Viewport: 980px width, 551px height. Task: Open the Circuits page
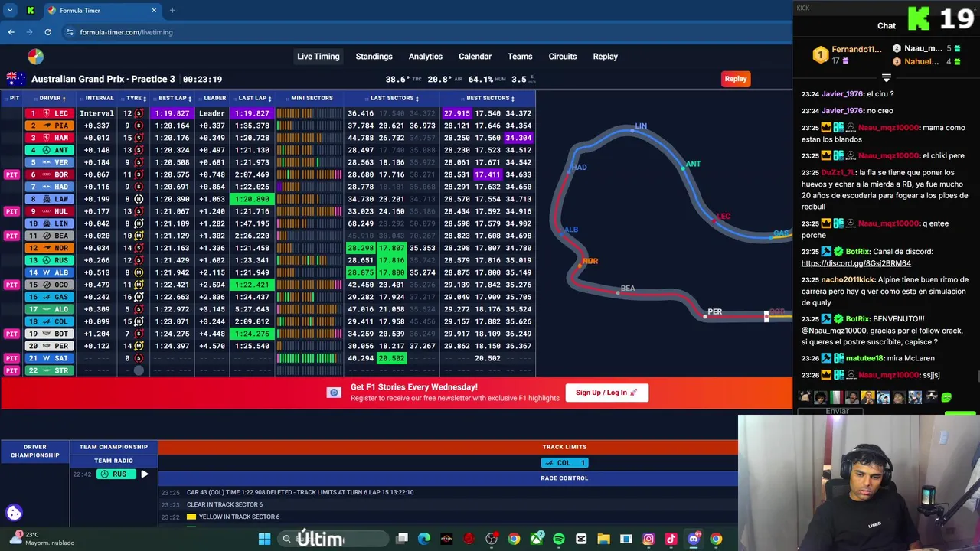562,57
